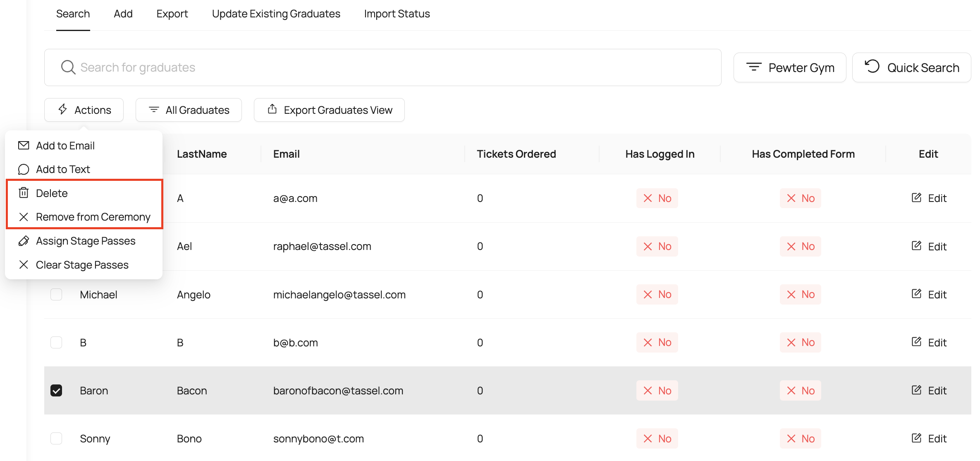Check the Michael Angelo row checkbox
This screenshot has width=980, height=461.
(x=56, y=294)
